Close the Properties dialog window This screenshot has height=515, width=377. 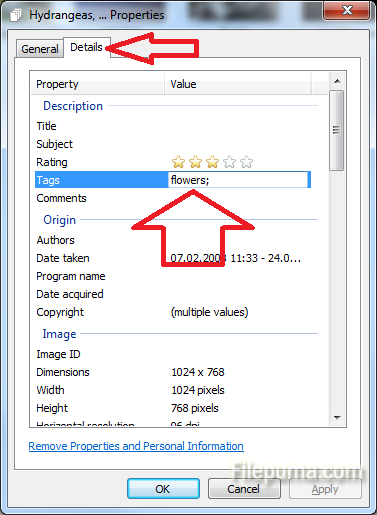tap(347, 11)
